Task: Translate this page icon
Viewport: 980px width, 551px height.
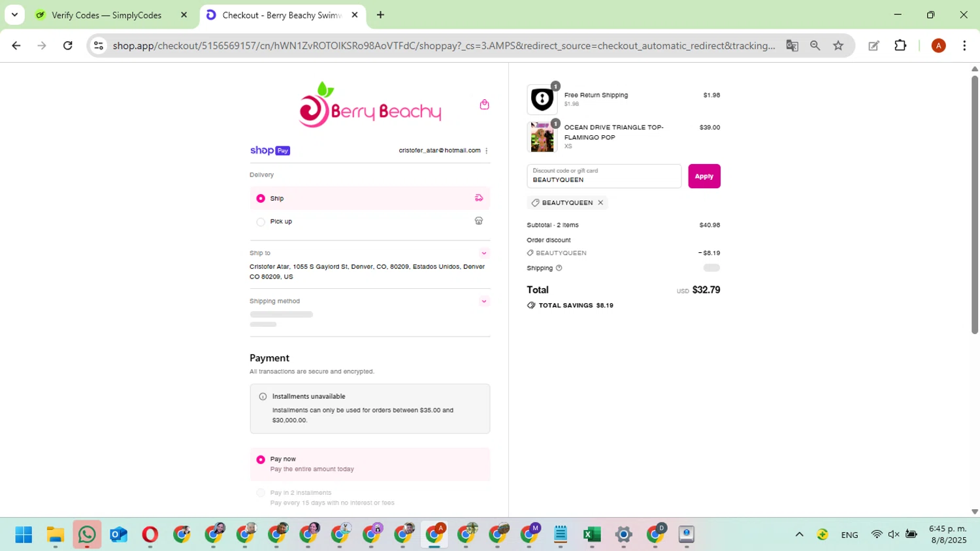Action: (x=792, y=46)
